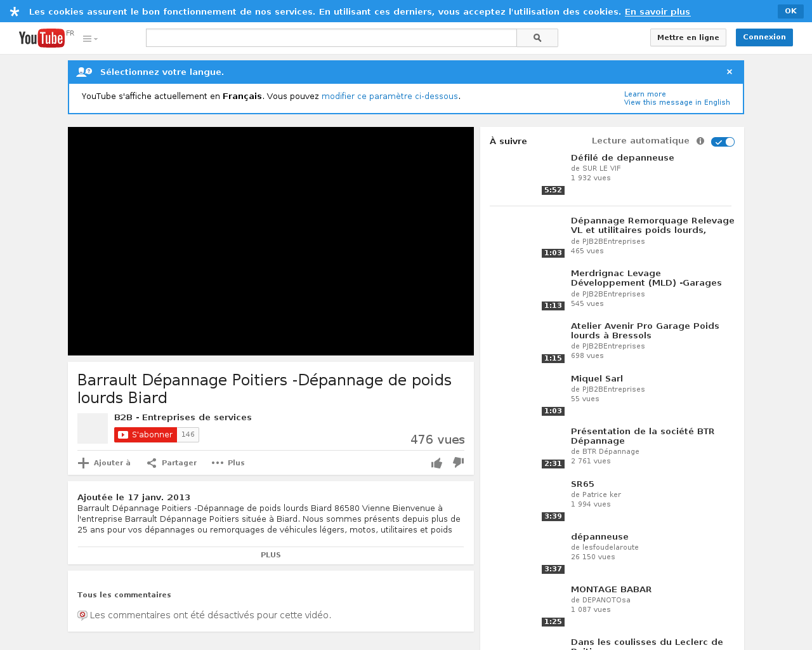Open the SR65 video
Viewport: 812px width, 650px height.
pyautogui.click(x=582, y=484)
